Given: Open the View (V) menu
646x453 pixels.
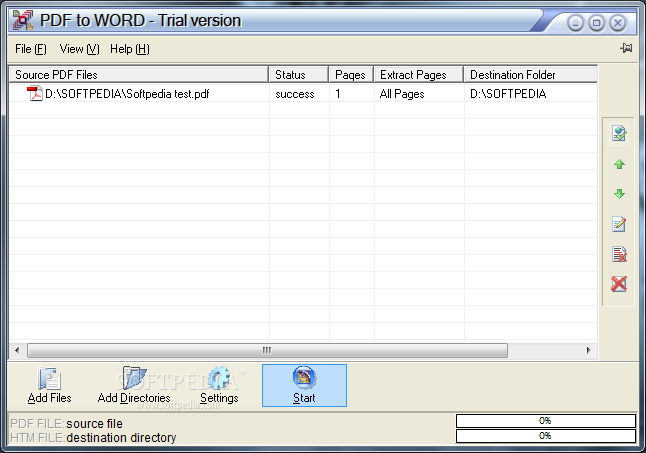Looking at the screenshot, I should (x=80, y=49).
